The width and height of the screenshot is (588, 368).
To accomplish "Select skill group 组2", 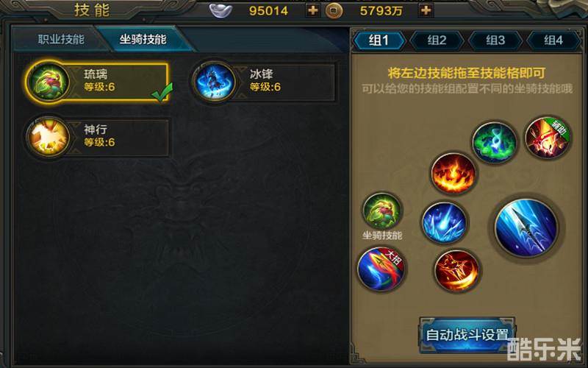I will click(437, 40).
